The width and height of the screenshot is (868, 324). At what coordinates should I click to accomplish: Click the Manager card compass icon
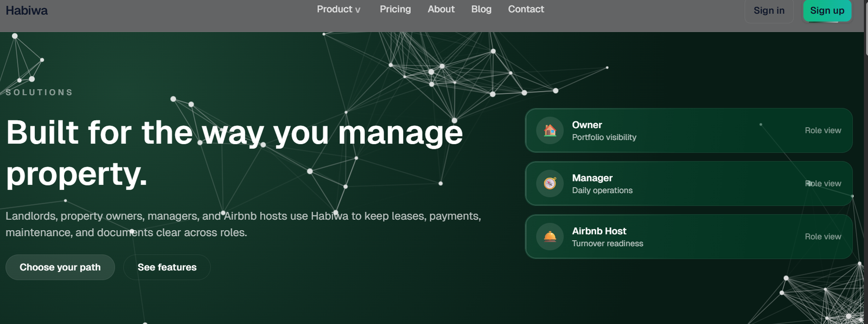click(550, 184)
